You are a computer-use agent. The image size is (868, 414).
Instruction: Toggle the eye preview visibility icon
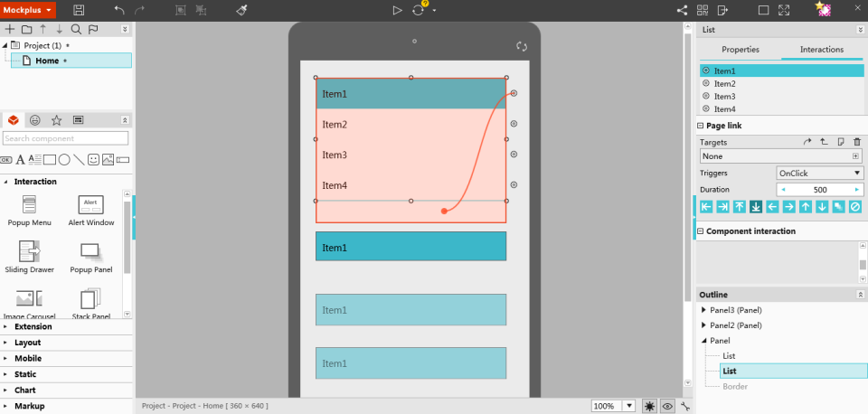pos(667,406)
